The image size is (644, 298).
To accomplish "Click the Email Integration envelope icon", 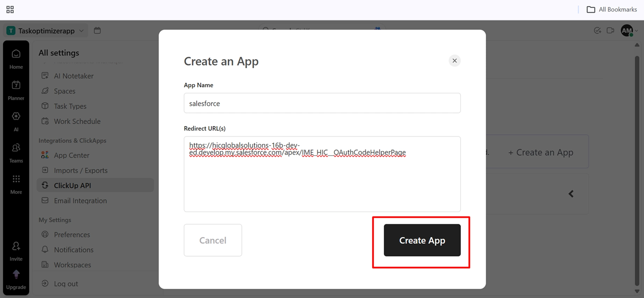I will (45, 200).
